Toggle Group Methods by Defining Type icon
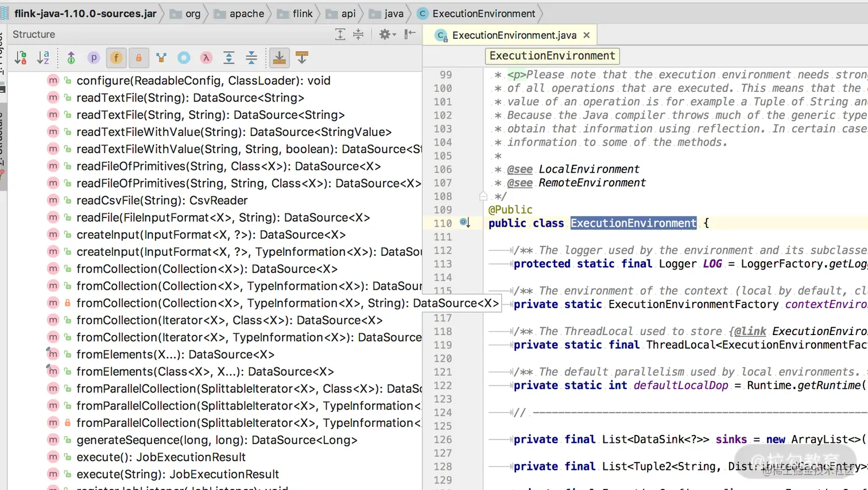 161,57
